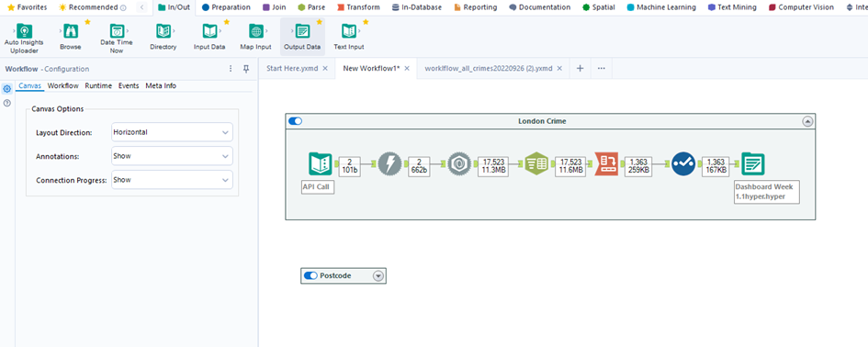Open the workflow tabs overflow menu
Screen dimensions: 868x347
[x=602, y=68]
